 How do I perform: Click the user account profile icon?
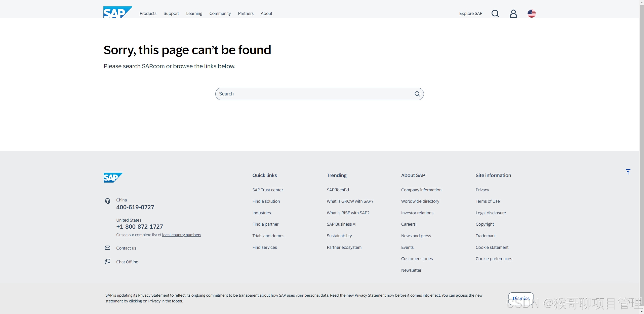pos(513,13)
